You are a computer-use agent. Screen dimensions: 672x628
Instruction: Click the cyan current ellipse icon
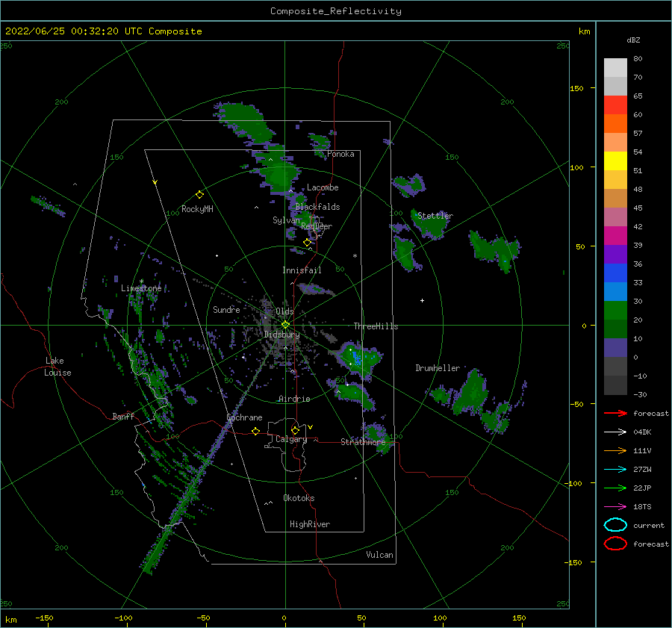tap(615, 525)
